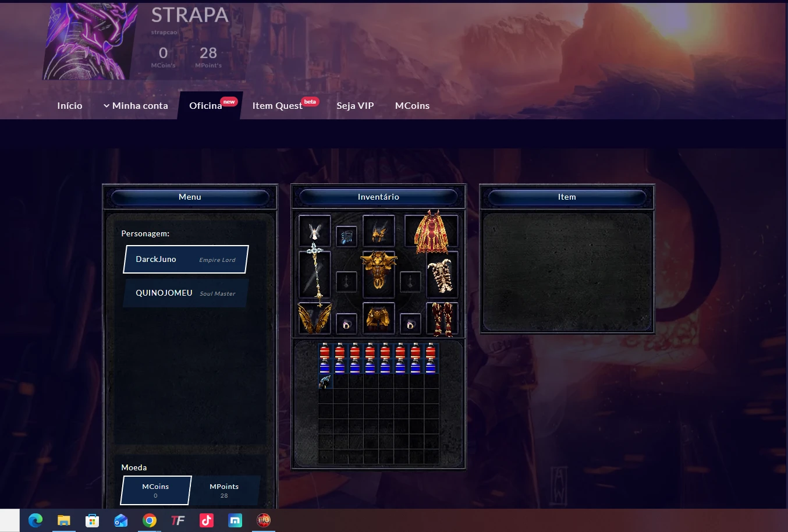Choose MCoins as the currency
This screenshot has width=788, height=532.
155,490
